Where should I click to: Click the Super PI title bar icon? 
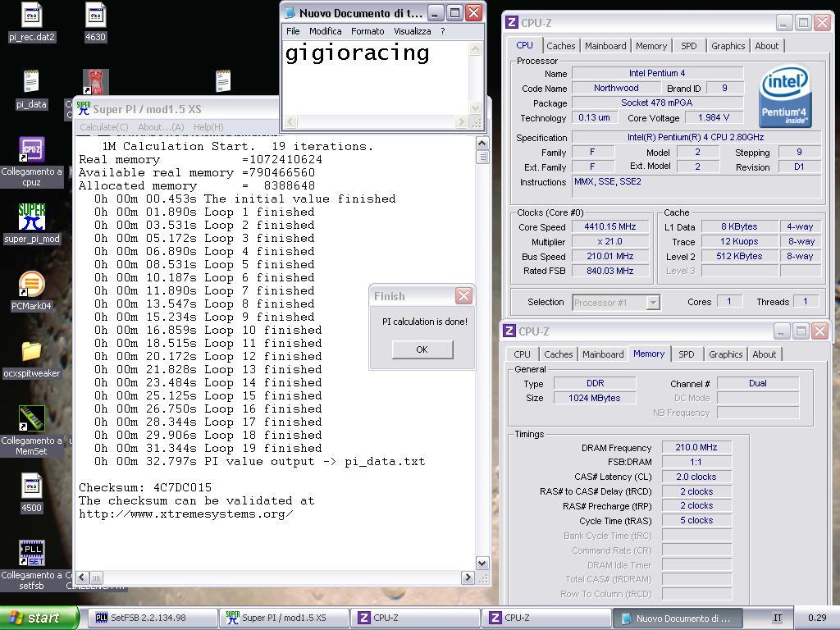83,109
